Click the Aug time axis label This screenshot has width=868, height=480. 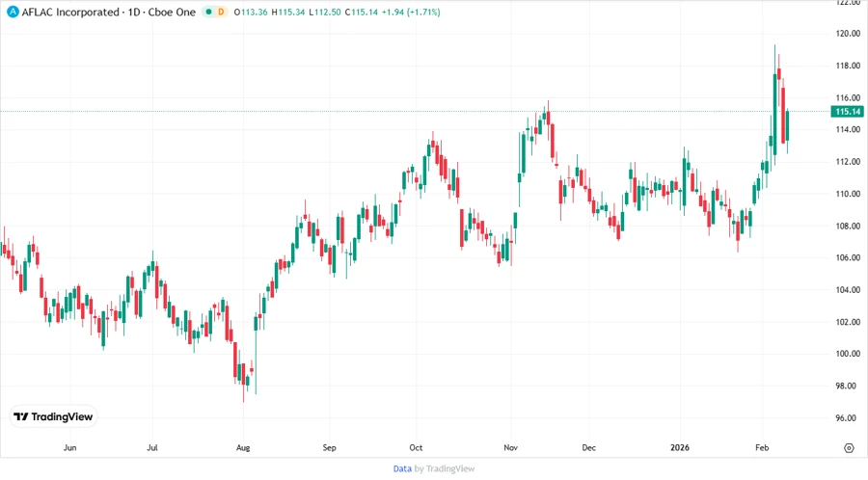[243, 447]
